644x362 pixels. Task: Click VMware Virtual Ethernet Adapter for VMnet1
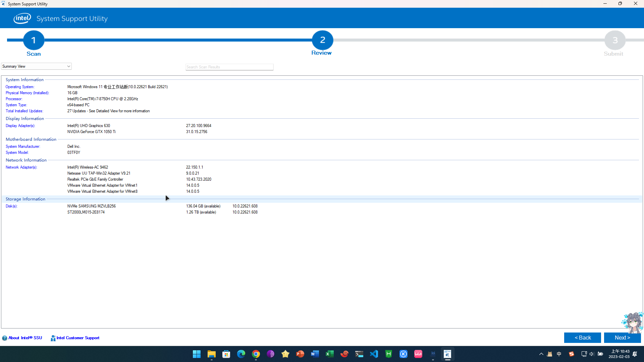pyautogui.click(x=102, y=185)
